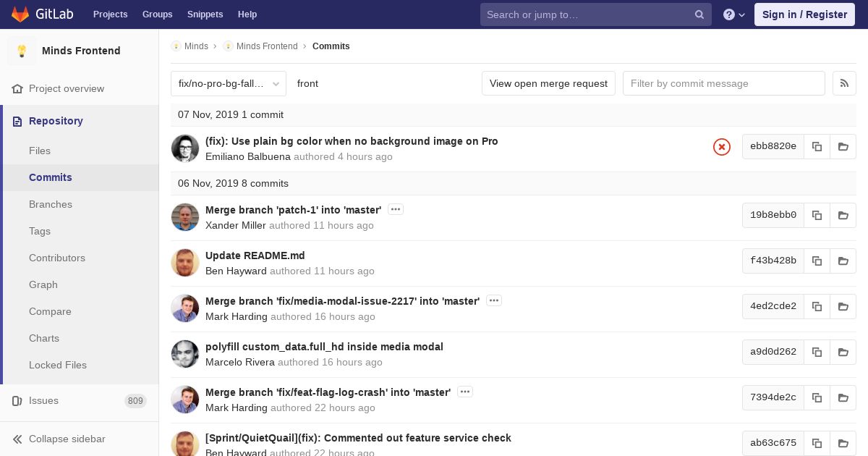The image size is (868, 456).
Task: Click the Filter by commit message field
Action: tap(723, 83)
